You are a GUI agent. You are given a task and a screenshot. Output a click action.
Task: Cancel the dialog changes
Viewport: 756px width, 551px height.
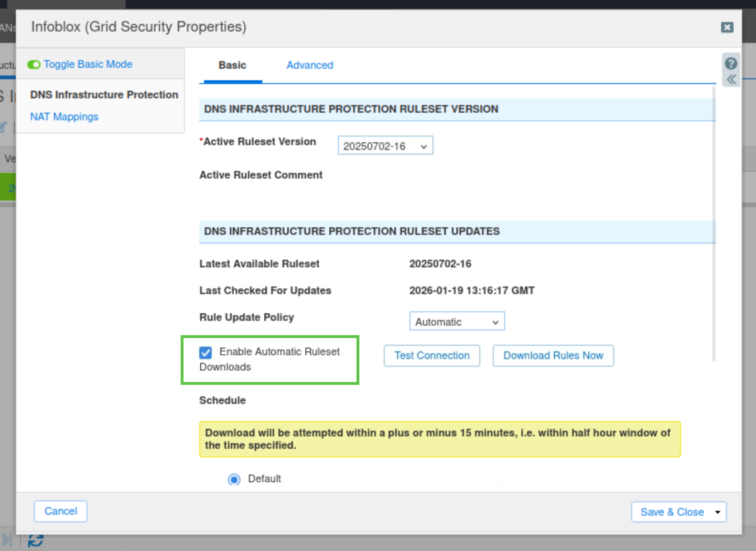click(61, 511)
